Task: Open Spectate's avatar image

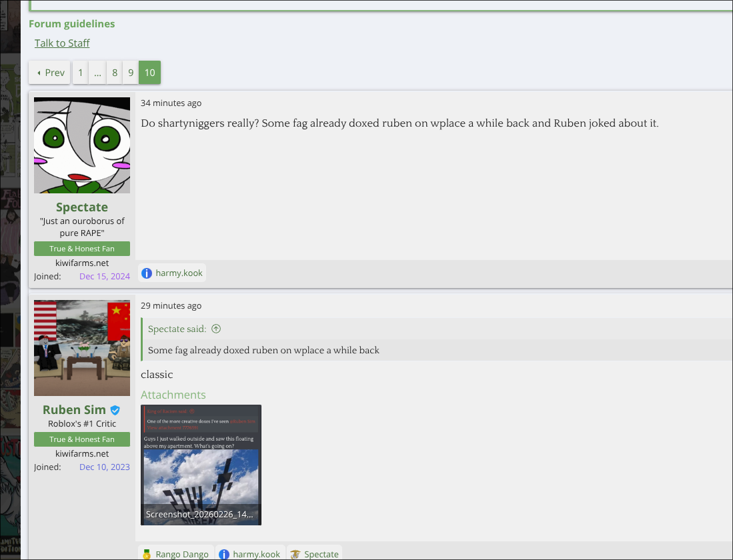Action: point(82,145)
